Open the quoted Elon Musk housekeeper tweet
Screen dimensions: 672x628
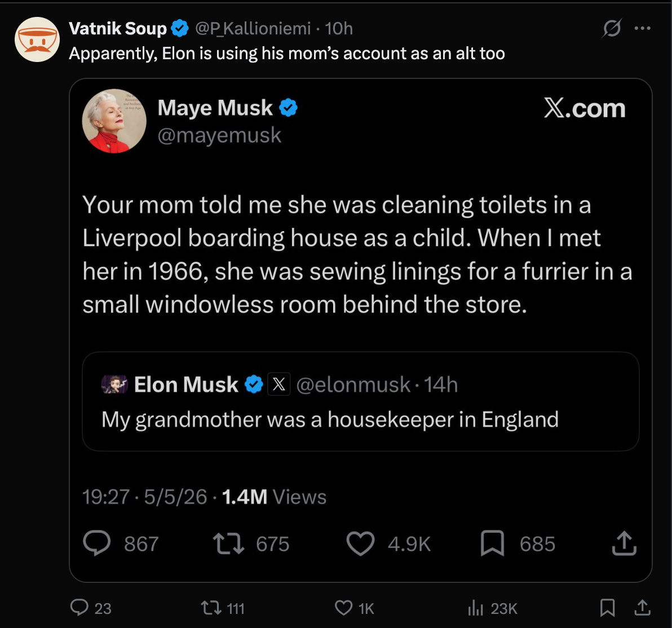(360, 401)
